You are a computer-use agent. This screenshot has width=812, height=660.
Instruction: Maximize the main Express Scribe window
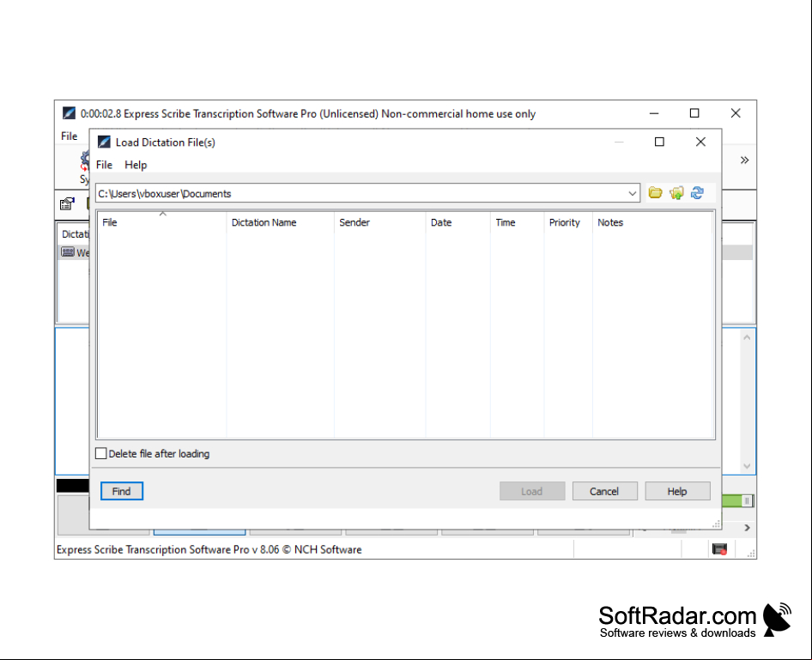[x=694, y=113]
